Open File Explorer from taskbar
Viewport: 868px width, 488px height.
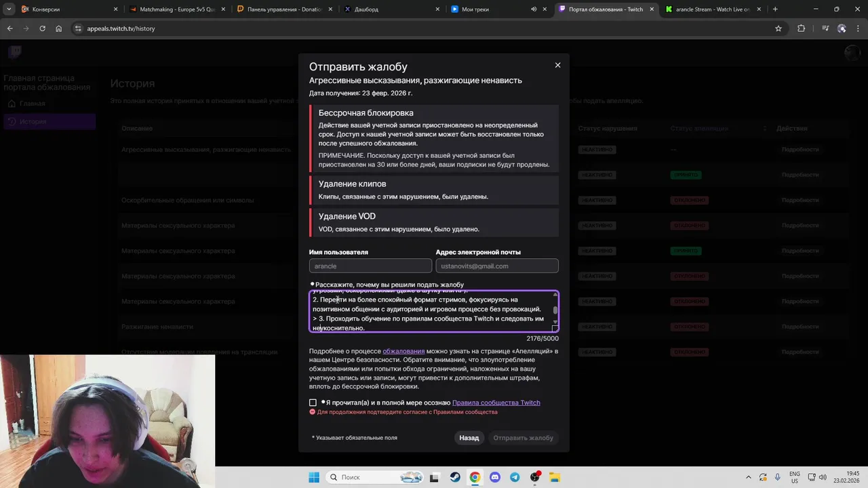coord(555,477)
